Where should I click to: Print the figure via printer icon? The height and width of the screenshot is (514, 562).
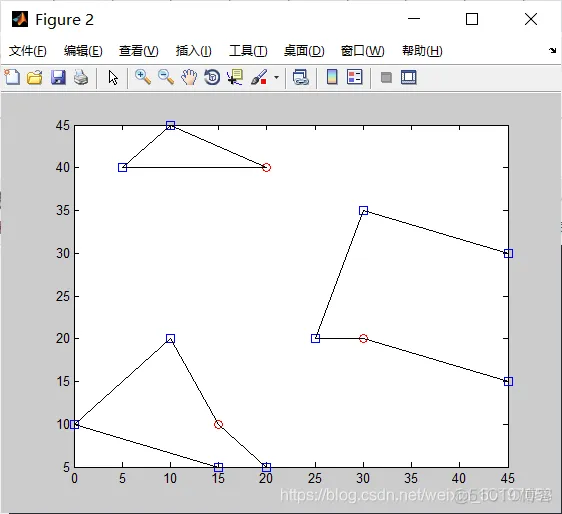81,77
